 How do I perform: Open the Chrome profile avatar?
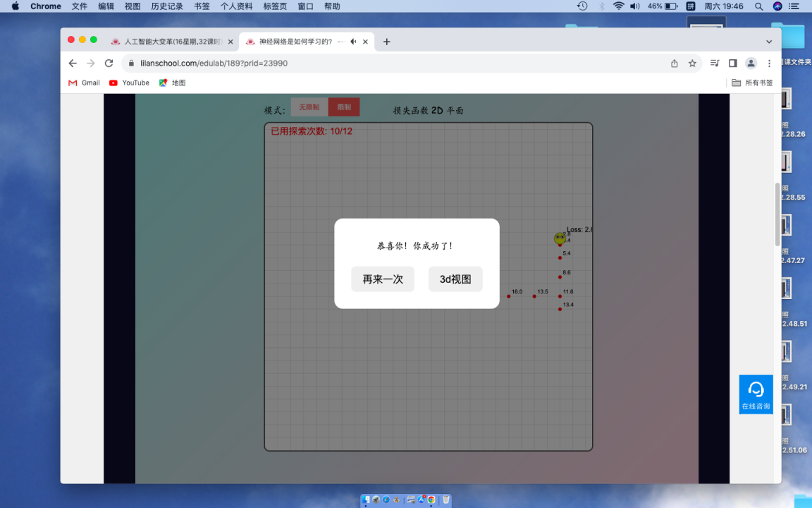(x=751, y=64)
